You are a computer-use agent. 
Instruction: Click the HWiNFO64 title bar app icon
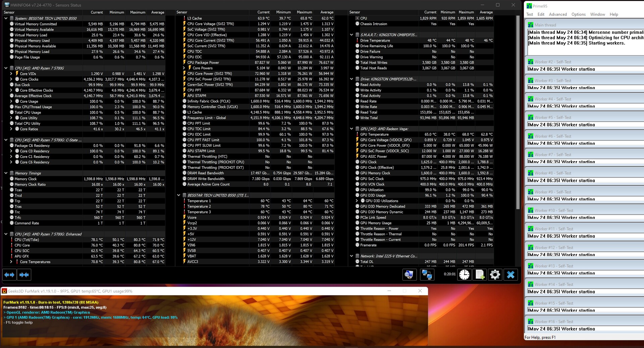click(x=6, y=5)
